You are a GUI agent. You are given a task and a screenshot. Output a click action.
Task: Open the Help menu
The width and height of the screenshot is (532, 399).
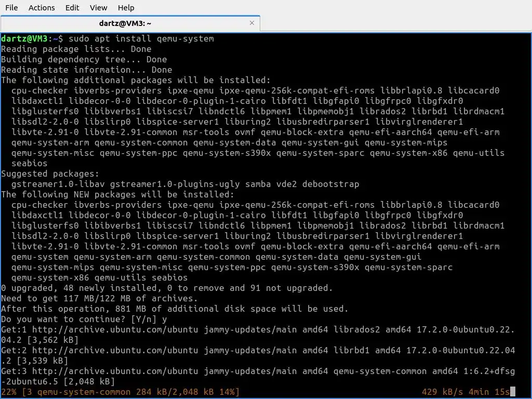click(126, 7)
